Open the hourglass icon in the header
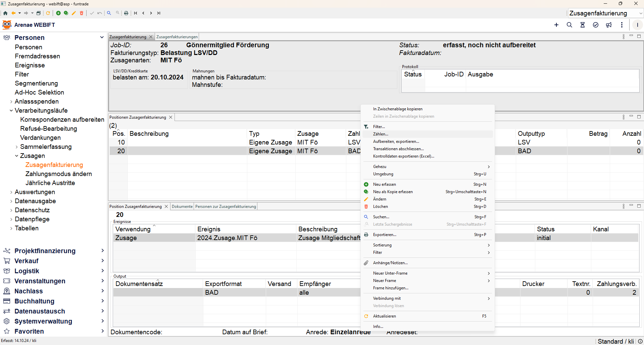Image resolution: width=644 pixels, height=345 pixels. pos(583,25)
